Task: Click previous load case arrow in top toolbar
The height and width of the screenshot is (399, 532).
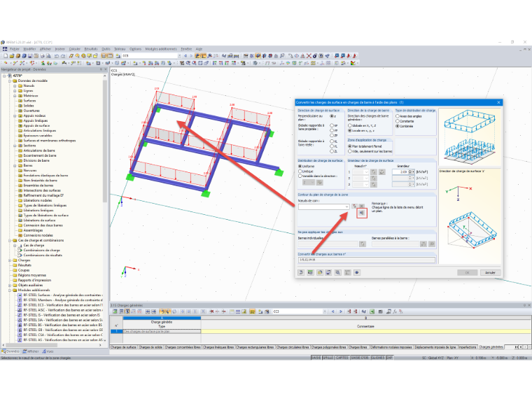Action: coord(185,55)
